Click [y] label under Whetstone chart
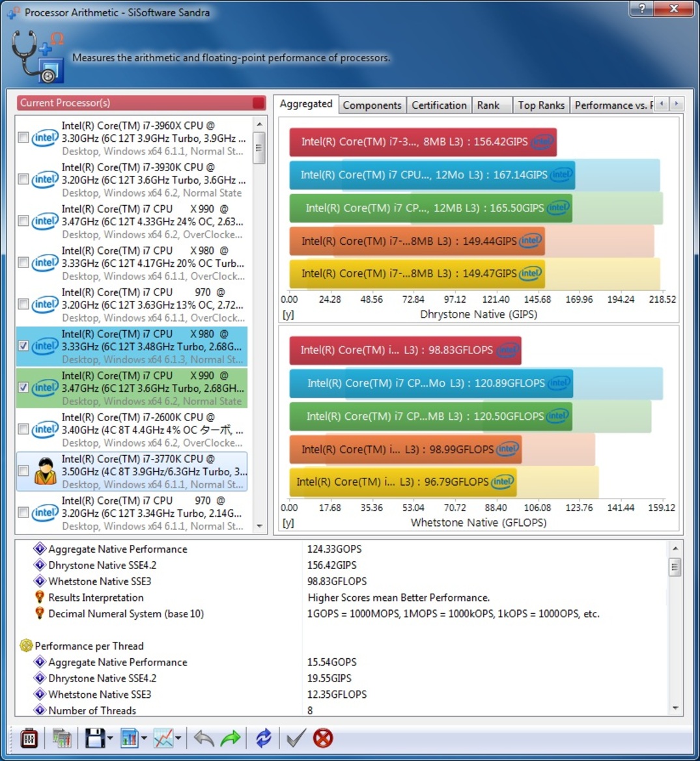700x761 pixels. coord(288,523)
